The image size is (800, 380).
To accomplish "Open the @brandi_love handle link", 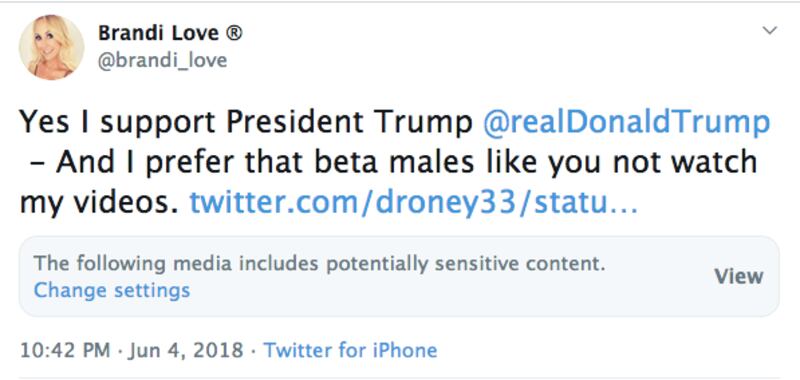I will coord(162,61).
